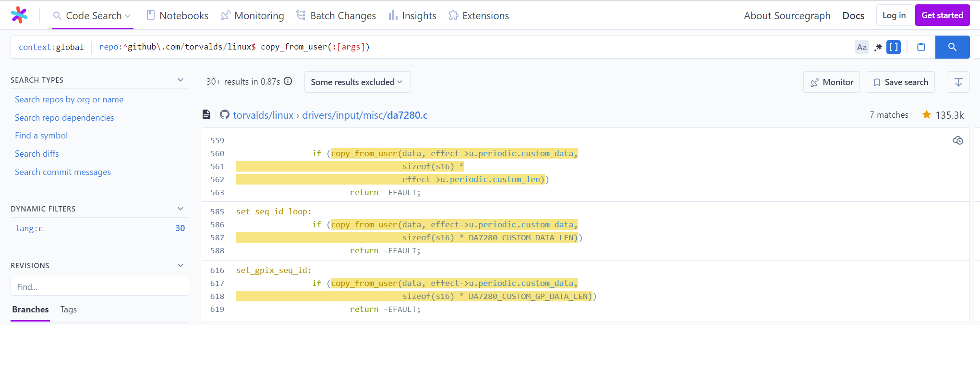This screenshot has height=372, width=980.
Task: Open Search repos by org or name
Action: 69,99
